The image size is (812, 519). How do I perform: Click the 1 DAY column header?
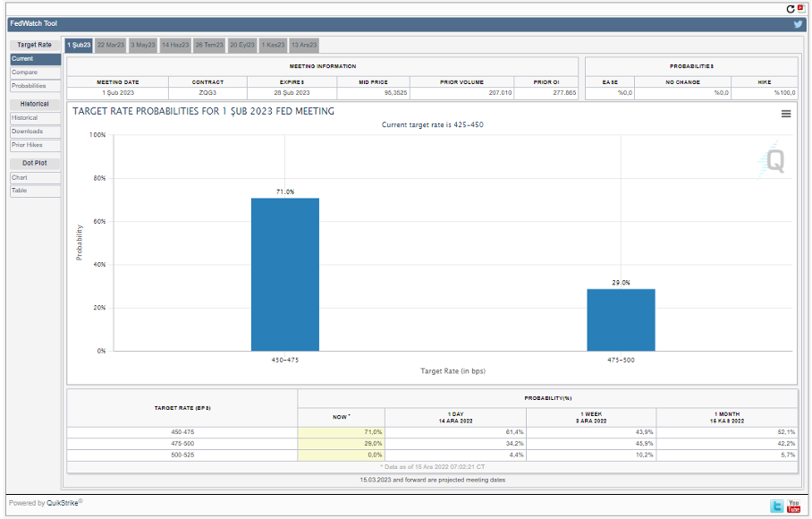coord(456,418)
